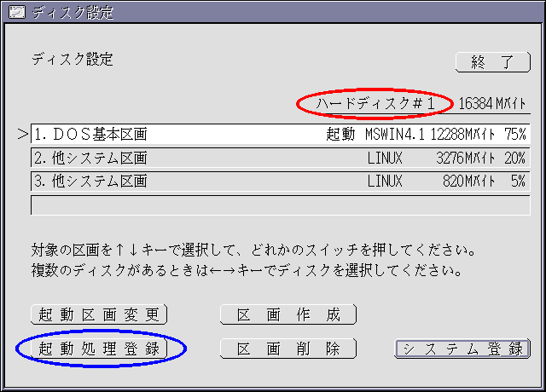Image resolution: width=546 pixels, height=392 pixels.
Task: Click the 起動 flag on DOS partition
Action: pos(340,135)
